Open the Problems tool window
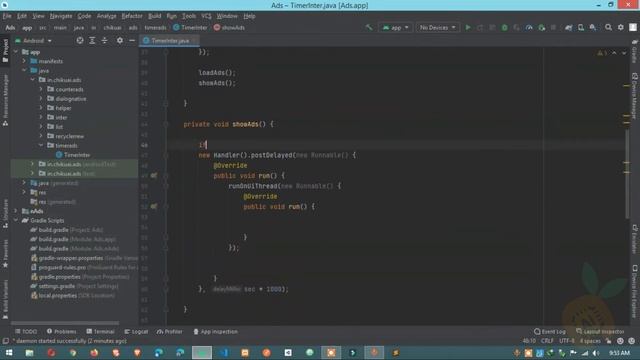 click(x=61, y=331)
